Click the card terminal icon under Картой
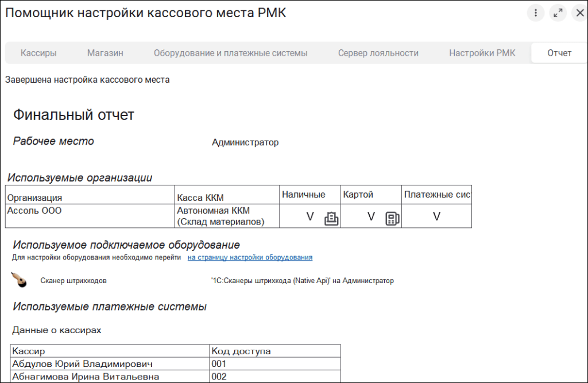 392,218
